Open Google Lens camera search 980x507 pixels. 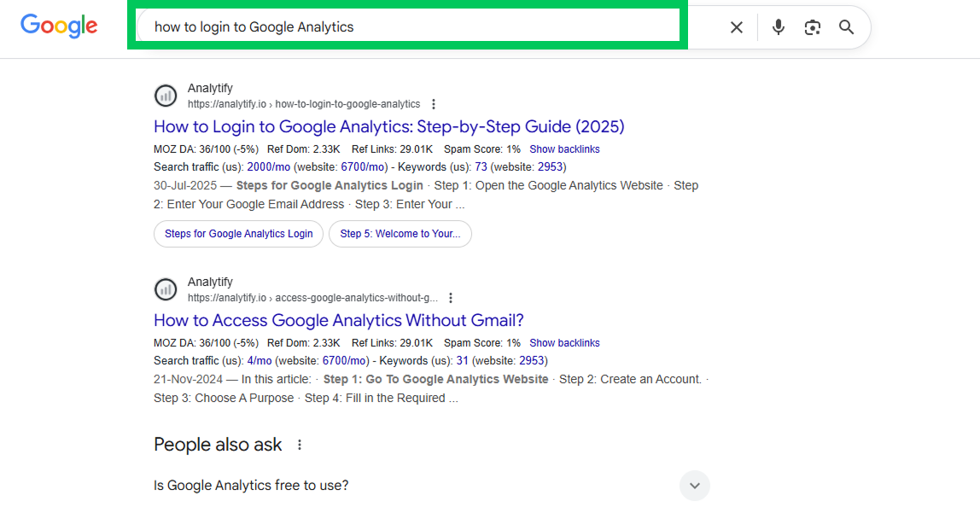pos(812,26)
